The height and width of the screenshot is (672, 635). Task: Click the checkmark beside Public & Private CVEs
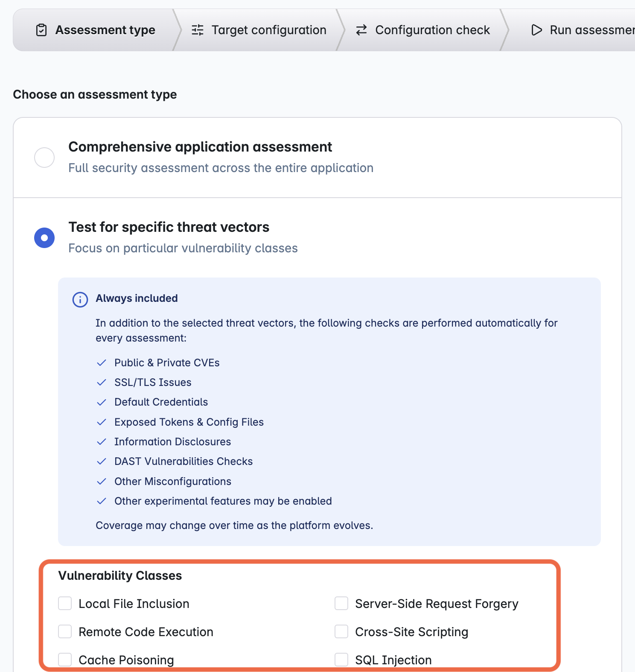102,362
